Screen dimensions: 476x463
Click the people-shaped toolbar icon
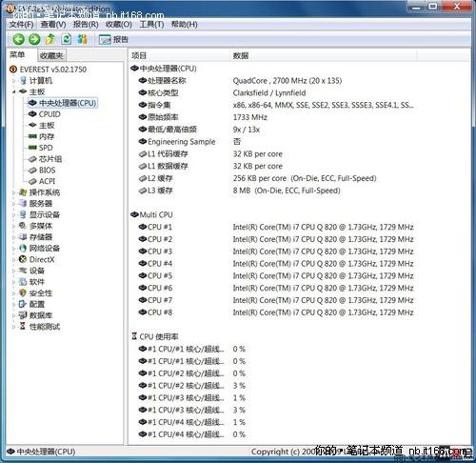pos(82,39)
